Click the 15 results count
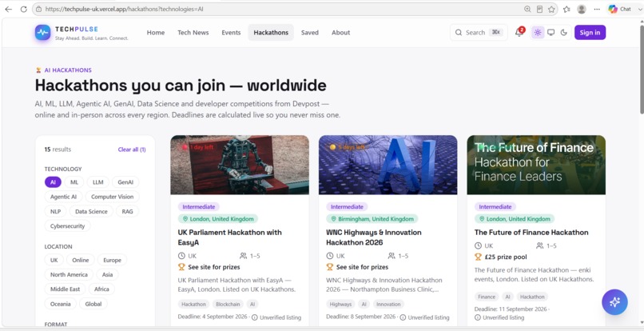644x331 pixels. [58, 150]
